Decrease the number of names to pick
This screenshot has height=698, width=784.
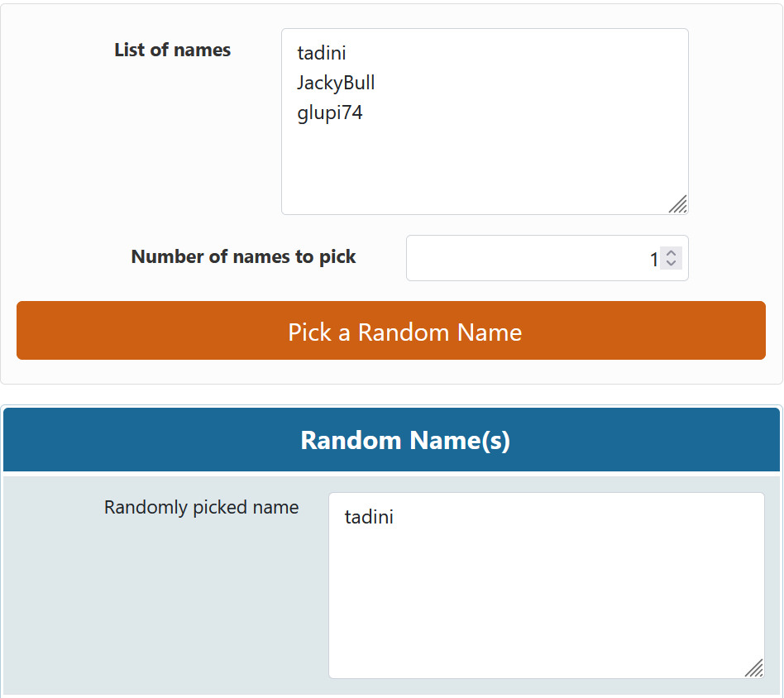point(672,264)
